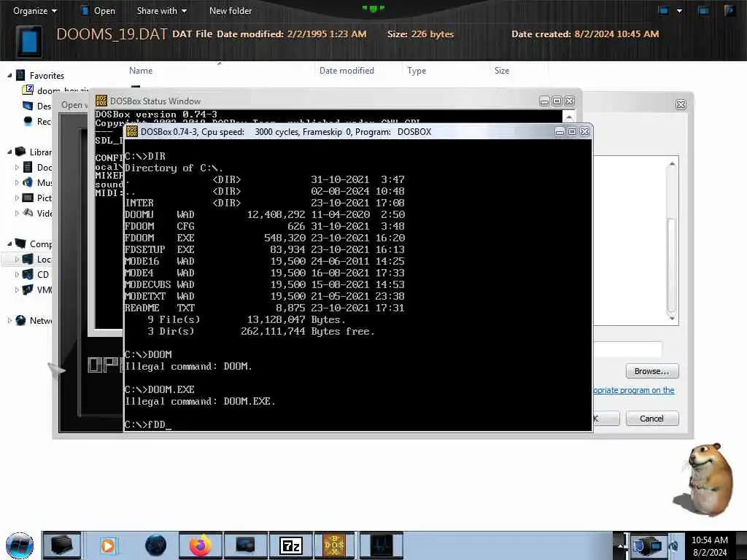
Task: Open the Share with dropdown
Action: click(x=161, y=10)
